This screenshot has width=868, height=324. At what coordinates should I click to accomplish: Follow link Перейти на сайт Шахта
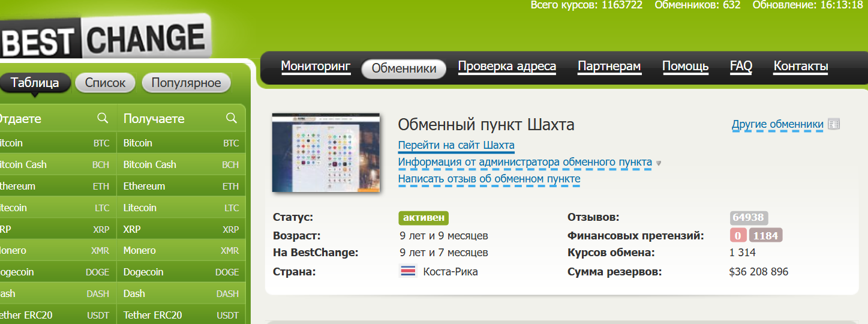(x=456, y=145)
